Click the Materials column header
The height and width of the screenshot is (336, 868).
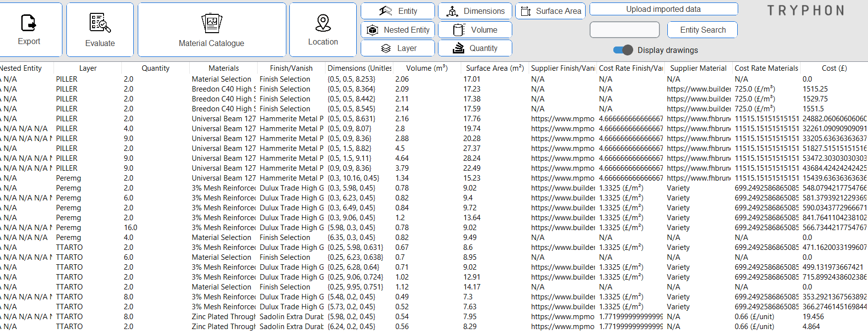coord(223,68)
